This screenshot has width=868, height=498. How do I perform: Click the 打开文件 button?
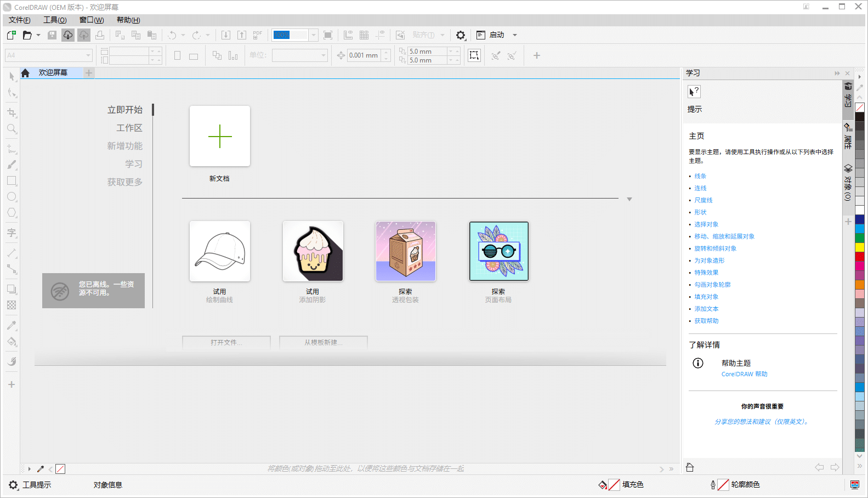click(x=226, y=342)
